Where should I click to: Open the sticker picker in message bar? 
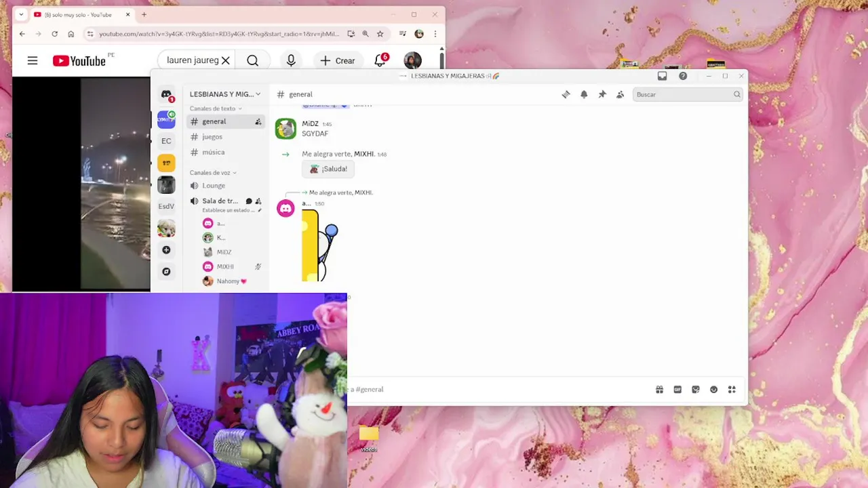696,389
